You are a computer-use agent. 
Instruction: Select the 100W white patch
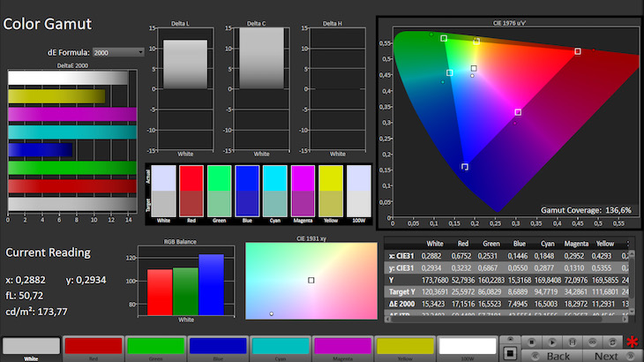[467, 345]
